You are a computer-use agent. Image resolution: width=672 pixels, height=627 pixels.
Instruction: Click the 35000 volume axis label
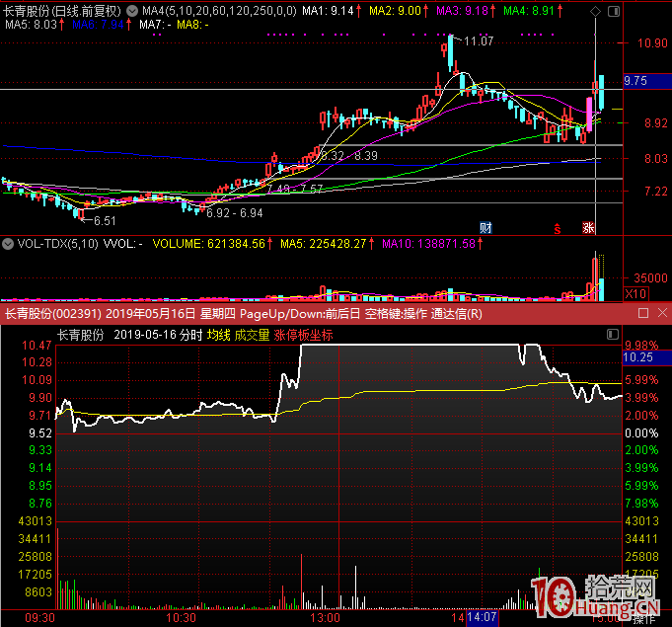pyautogui.click(x=650, y=278)
